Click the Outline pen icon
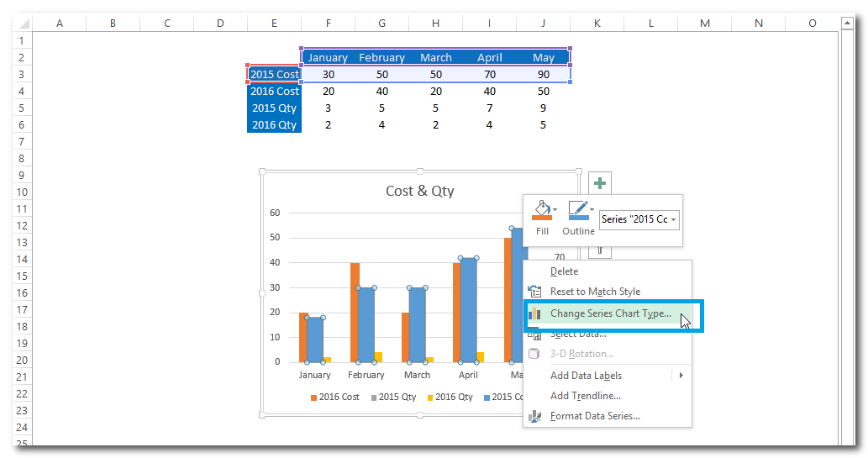This screenshot has width=868, height=458. [x=576, y=210]
